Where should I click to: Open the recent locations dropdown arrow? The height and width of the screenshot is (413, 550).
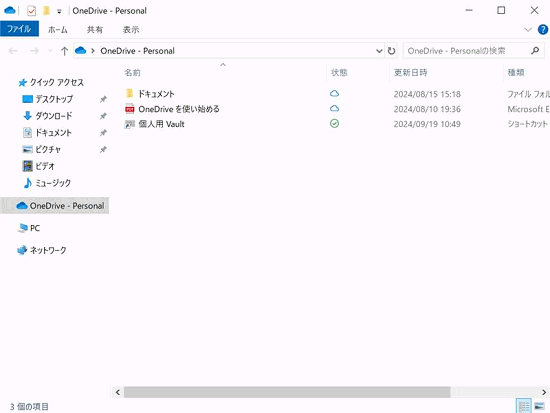coord(50,51)
